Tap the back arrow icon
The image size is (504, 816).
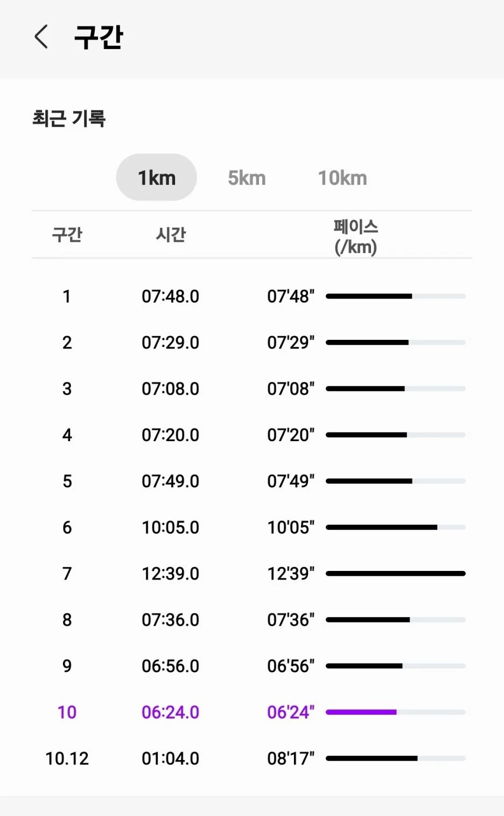pyautogui.click(x=41, y=37)
